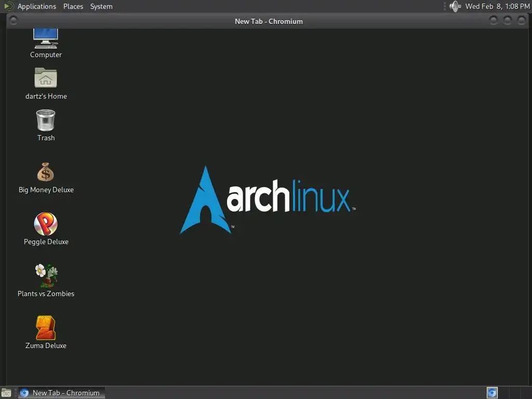The height and width of the screenshot is (399, 532).
Task: Click the Big Money Deluxe label text
Action: [46, 190]
